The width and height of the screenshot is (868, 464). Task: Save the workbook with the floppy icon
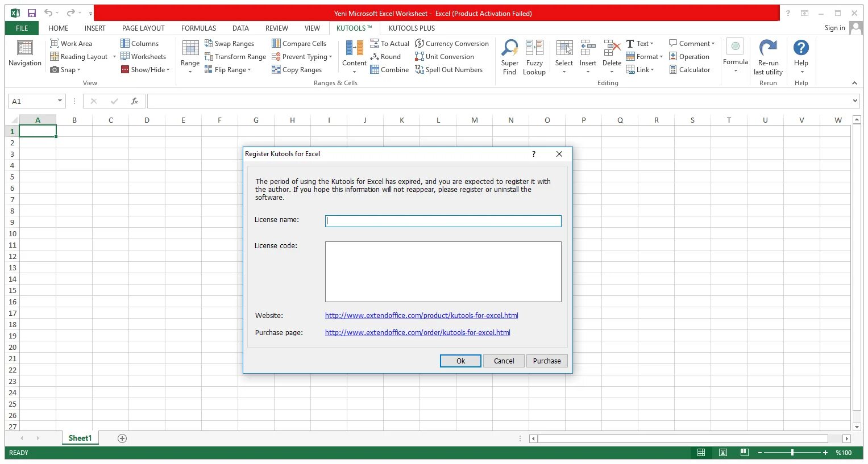click(x=32, y=13)
